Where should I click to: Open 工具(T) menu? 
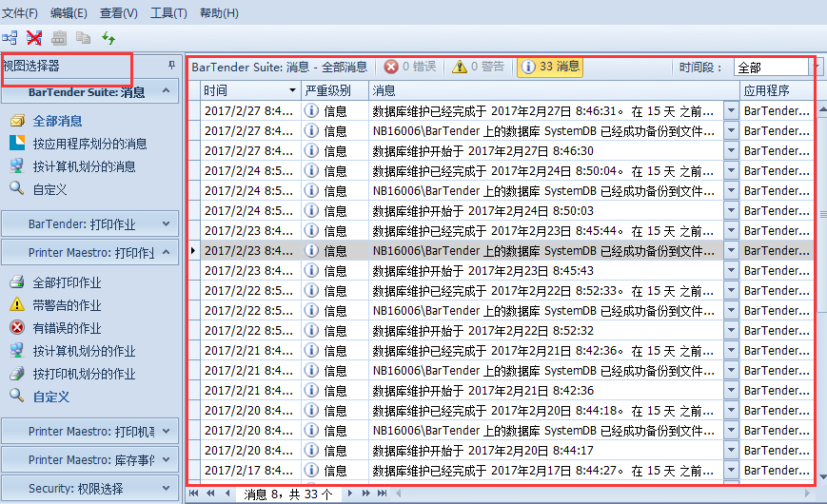168,12
